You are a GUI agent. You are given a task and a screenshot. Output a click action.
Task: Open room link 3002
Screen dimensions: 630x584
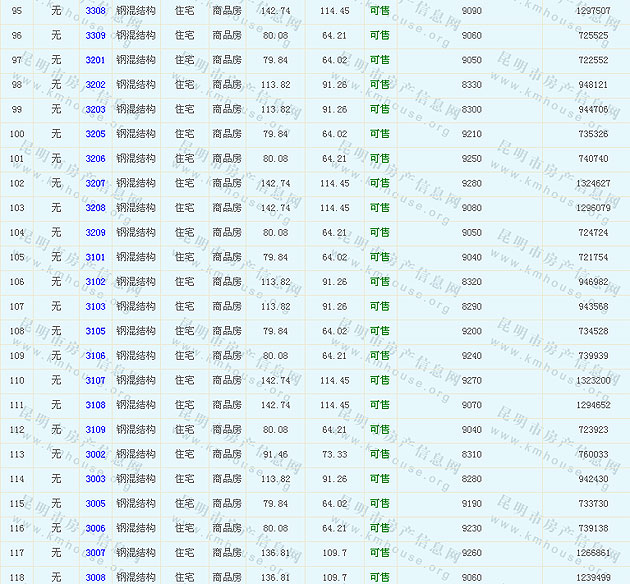click(x=95, y=455)
